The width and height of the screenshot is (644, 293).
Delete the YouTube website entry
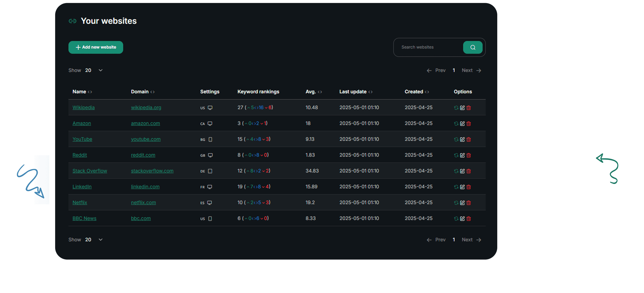[x=468, y=139]
